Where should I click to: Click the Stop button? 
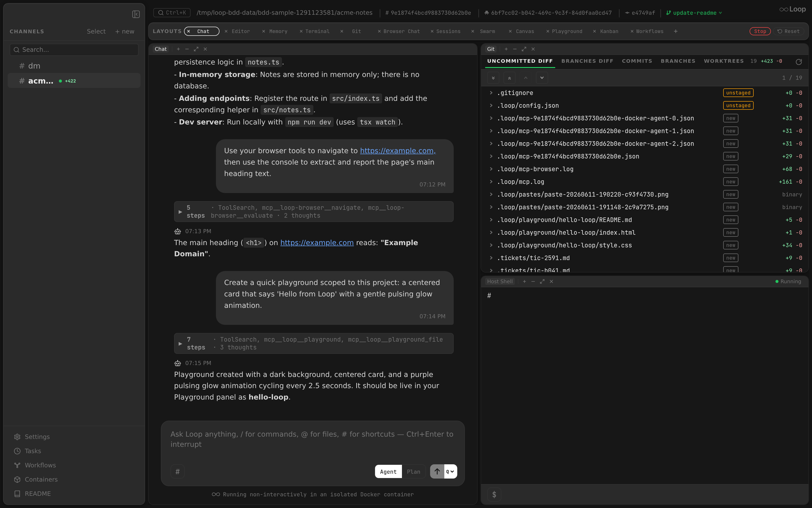pyautogui.click(x=760, y=31)
